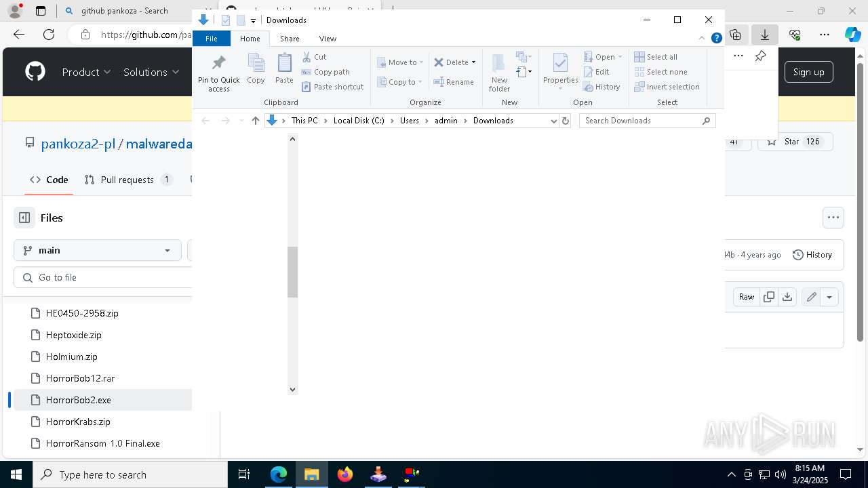868x488 pixels.
Task: Switch to the View ribbon tab
Action: tap(328, 39)
